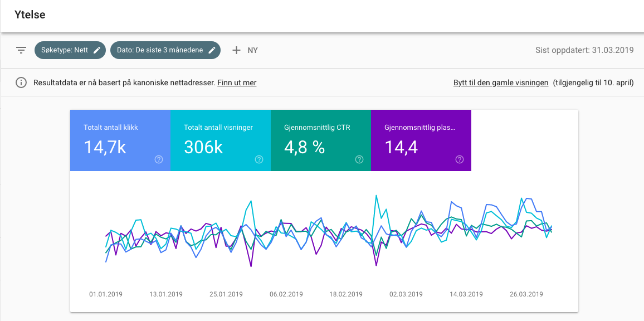Click Bytt til den gamle visningen
This screenshot has height=321, width=644.
click(x=501, y=82)
